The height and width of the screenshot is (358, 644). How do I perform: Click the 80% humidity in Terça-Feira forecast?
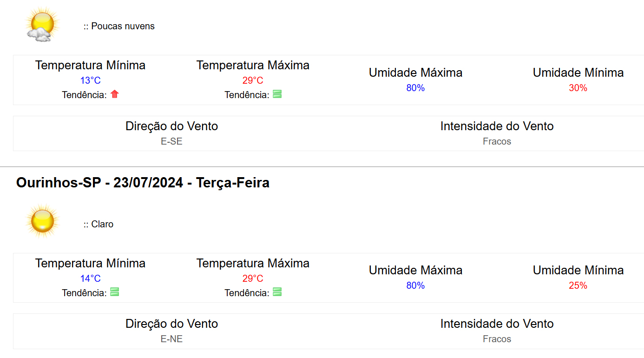[415, 285]
